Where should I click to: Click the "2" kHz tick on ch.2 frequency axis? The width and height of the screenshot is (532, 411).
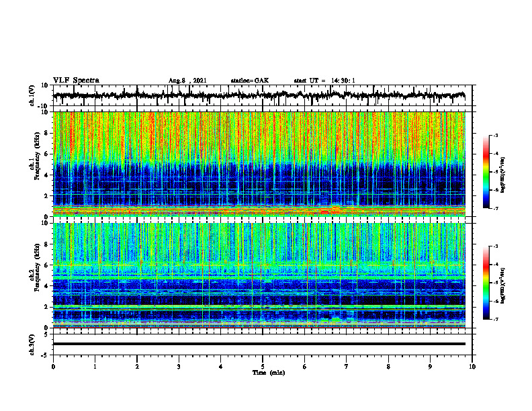tap(47, 307)
